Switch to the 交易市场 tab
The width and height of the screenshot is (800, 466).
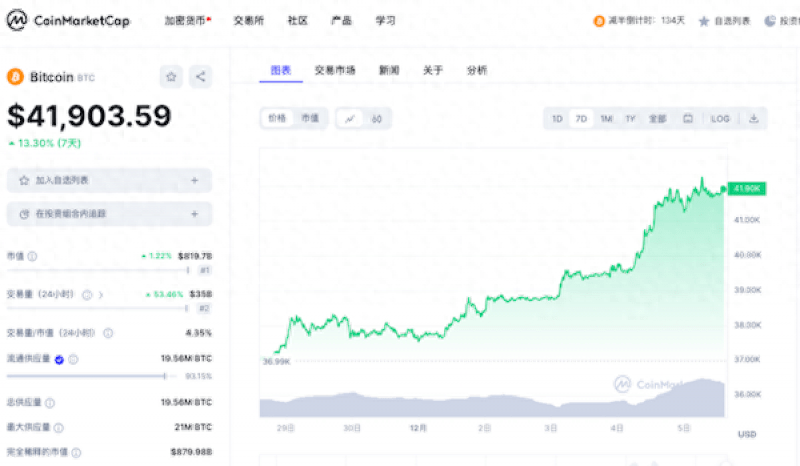335,70
